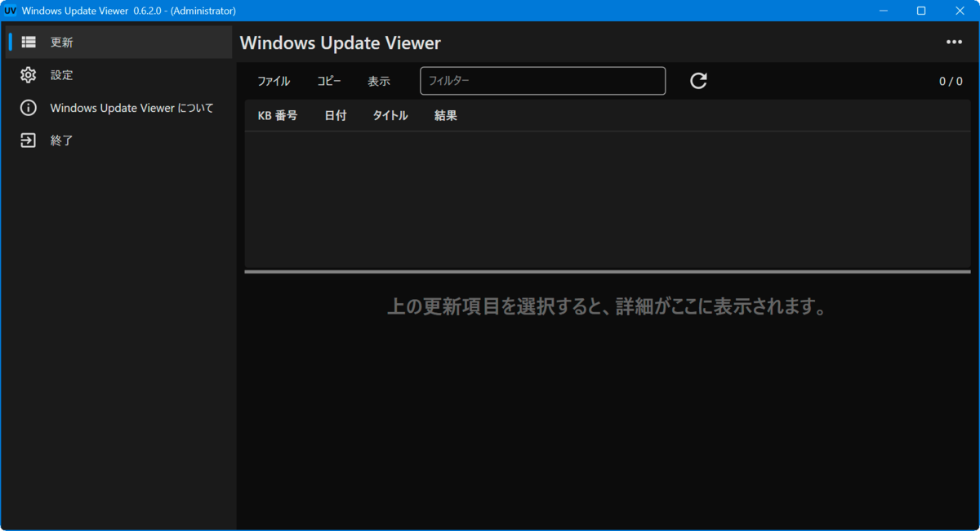Select the 終了 label in the sidebar
This screenshot has height=531, width=980.
click(62, 141)
